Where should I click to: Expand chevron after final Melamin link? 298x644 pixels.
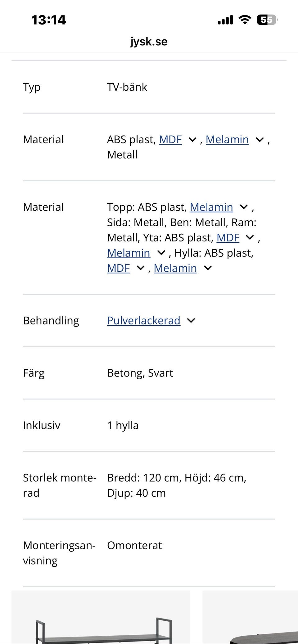[x=208, y=268]
